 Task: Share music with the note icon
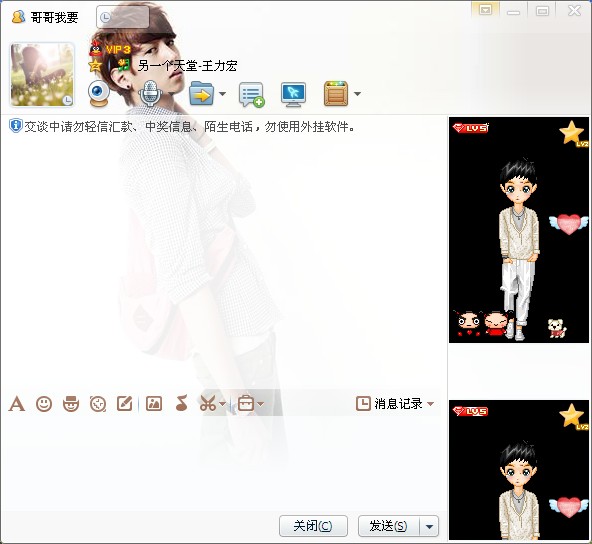[182, 403]
